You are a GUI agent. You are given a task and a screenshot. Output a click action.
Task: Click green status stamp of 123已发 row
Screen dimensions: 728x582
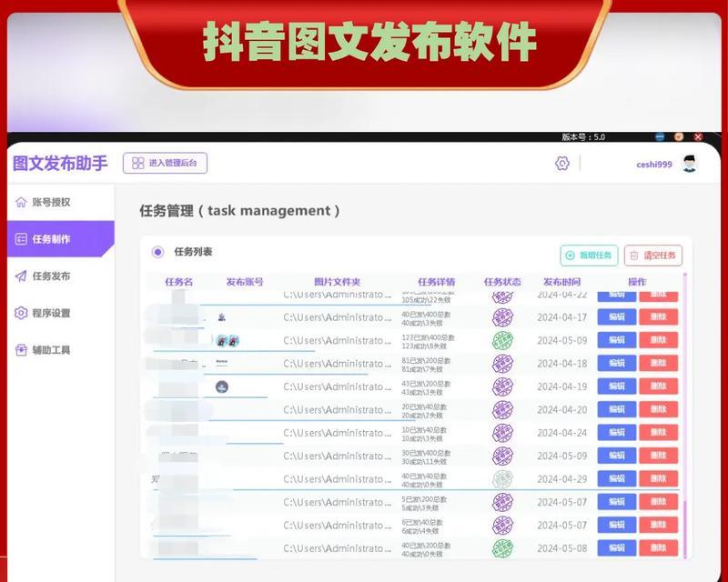[x=503, y=341]
